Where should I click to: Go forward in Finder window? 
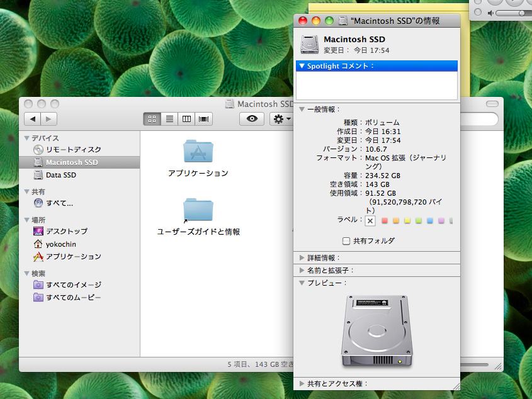pyautogui.click(x=49, y=119)
